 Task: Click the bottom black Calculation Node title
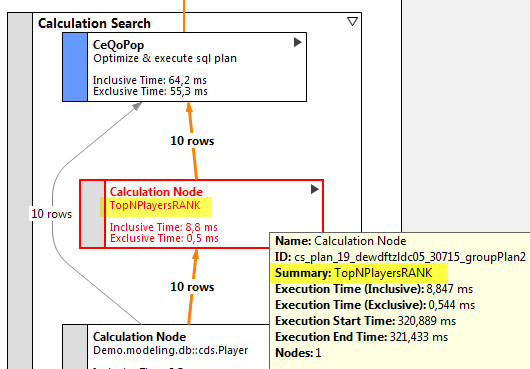(139, 337)
